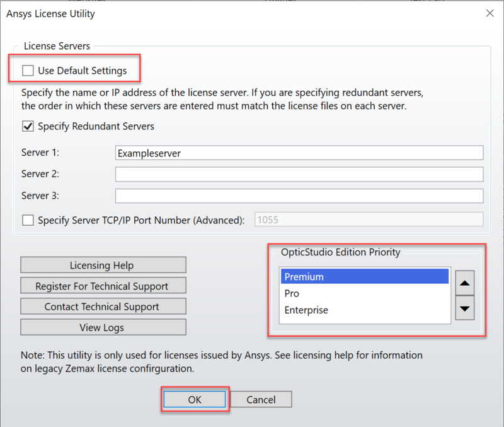Click the port number field showing 1055
This screenshot has width=504, height=427.
(x=369, y=219)
